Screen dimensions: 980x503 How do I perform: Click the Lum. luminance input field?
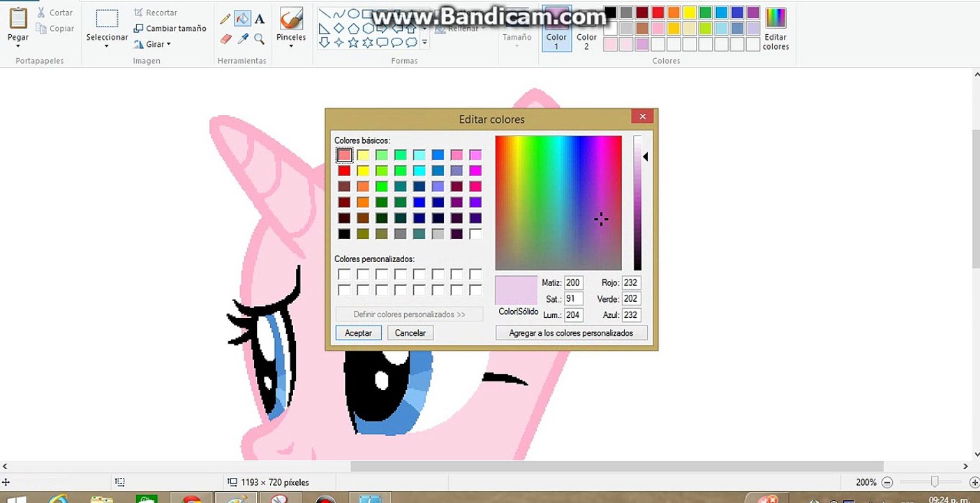[574, 315]
